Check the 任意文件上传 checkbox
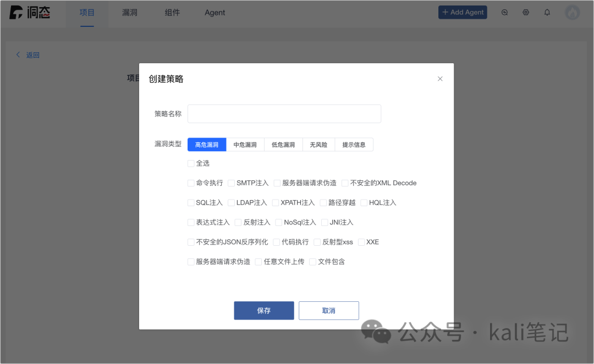Viewport: 594px width, 364px height. (x=258, y=262)
